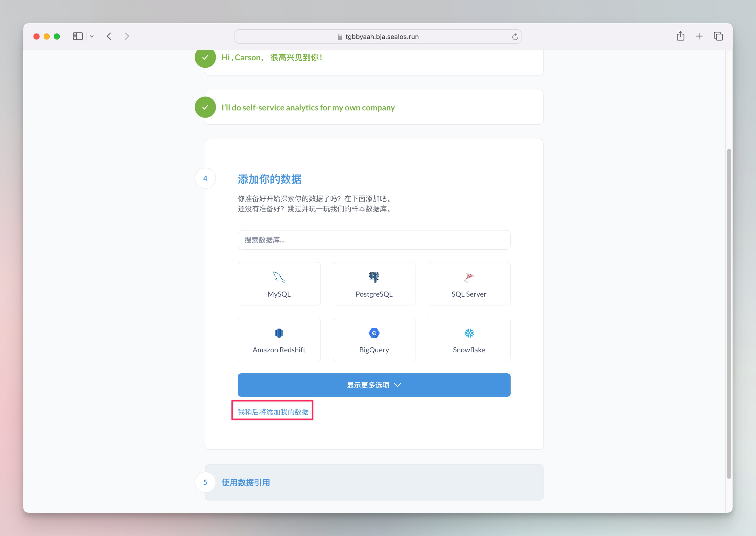The height and width of the screenshot is (536, 756).
Task: Expand step 5 使用数据引用 section
Action: point(246,482)
